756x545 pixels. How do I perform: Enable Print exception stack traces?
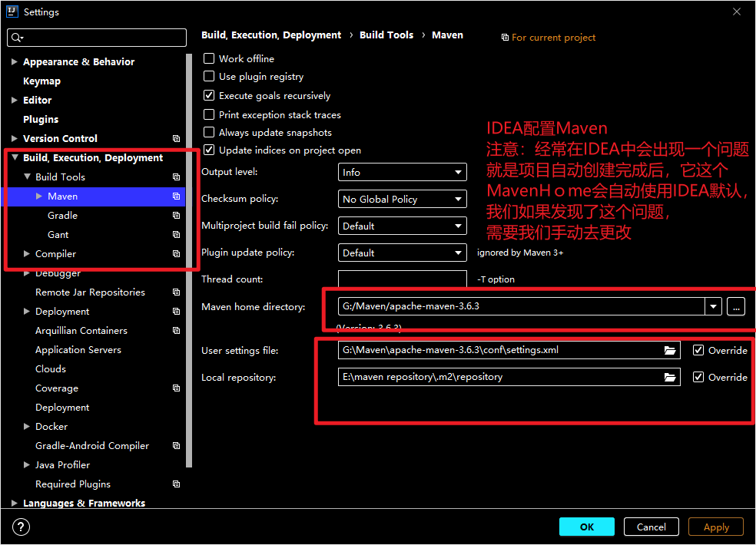click(x=209, y=114)
